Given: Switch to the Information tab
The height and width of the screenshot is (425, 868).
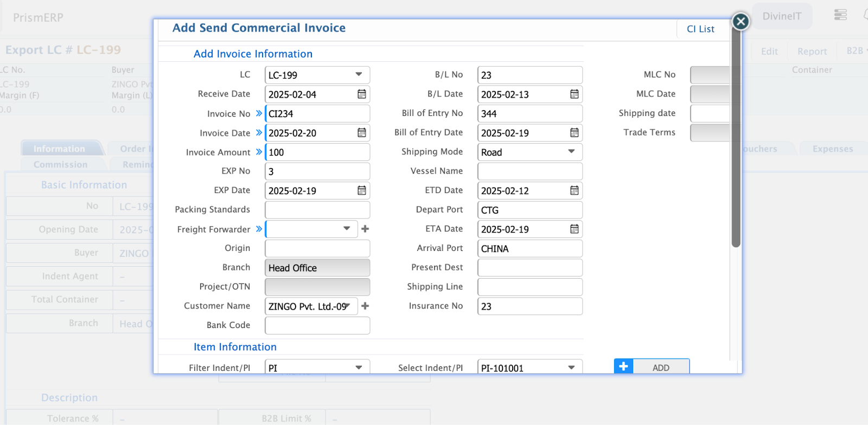Looking at the screenshot, I should [59, 149].
